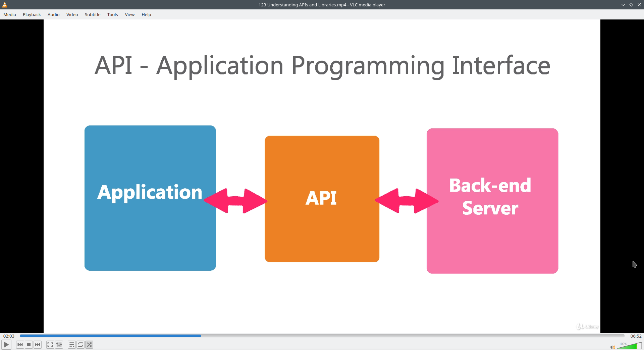
Task: Adjust the volume slider level
Action: pos(630,346)
